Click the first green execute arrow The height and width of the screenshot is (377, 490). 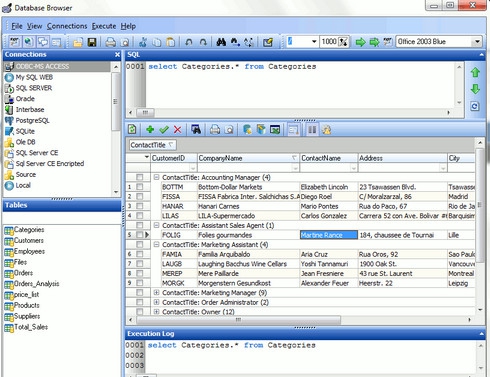click(x=360, y=42)
